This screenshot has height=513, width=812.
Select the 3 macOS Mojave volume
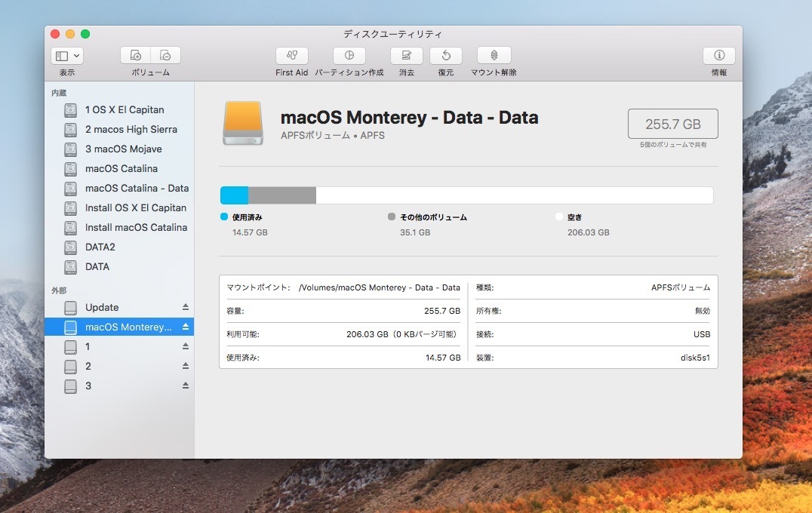(x=123, y=149)
